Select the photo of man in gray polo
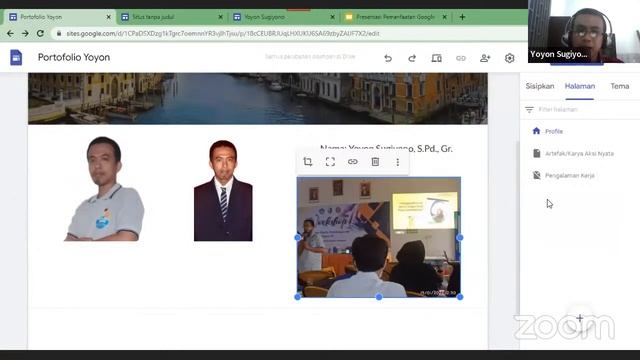Viewport: 640px width, 360px height. [104, 189]
